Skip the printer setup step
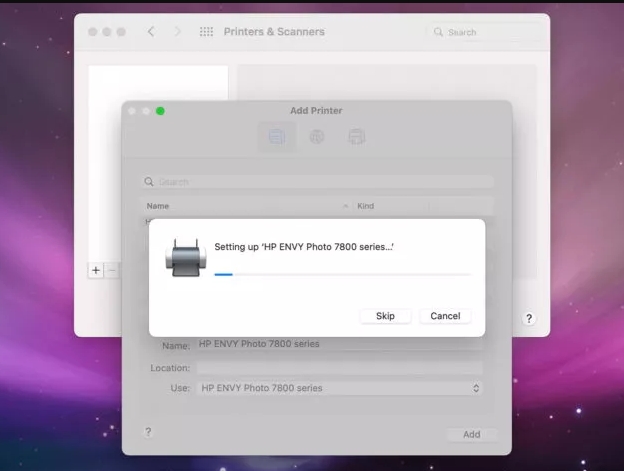The width and height of the screenshot is (624, 471). [x=385, y=316]
